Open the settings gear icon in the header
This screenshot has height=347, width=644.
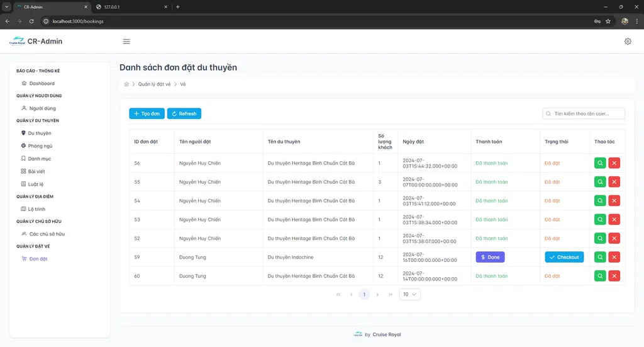coord(628,42)
